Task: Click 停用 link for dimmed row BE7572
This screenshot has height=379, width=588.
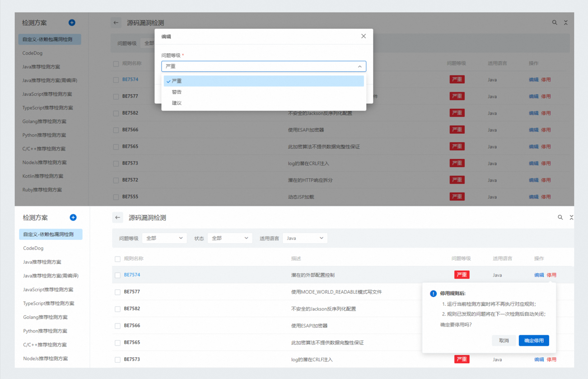Action: click(546, 180)
